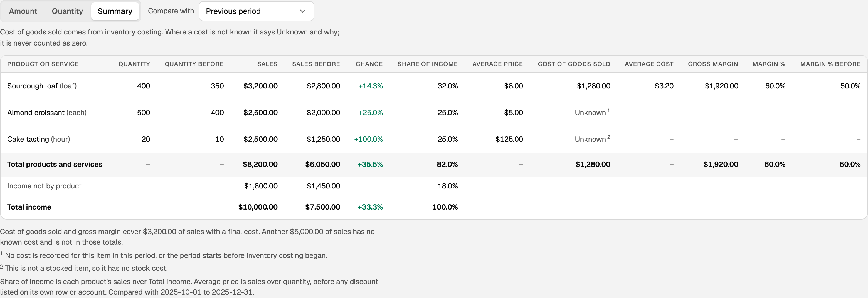Click the $1,800.00 income value
The image size is (868, 298).
pyautogui.click(x=261, y=186)
